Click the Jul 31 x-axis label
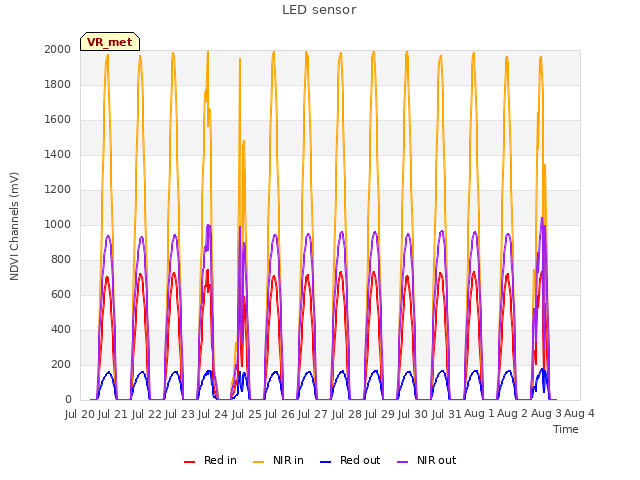Viewport: 640px width, 480px height. click(446, 414)
